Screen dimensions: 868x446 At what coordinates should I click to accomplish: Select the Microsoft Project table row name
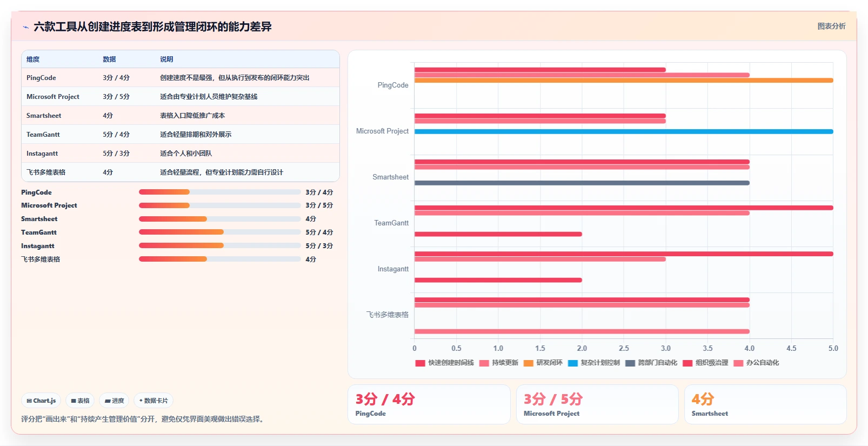53,97
